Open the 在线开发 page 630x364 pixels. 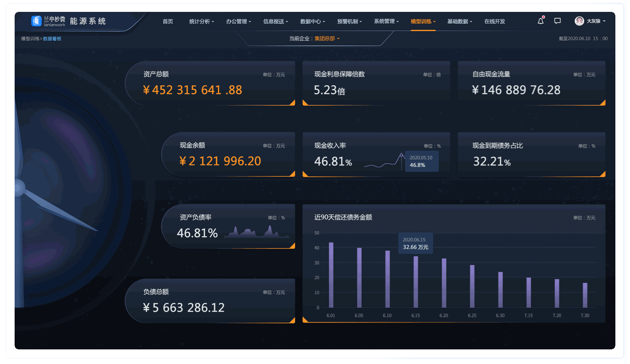click(494, 21)
